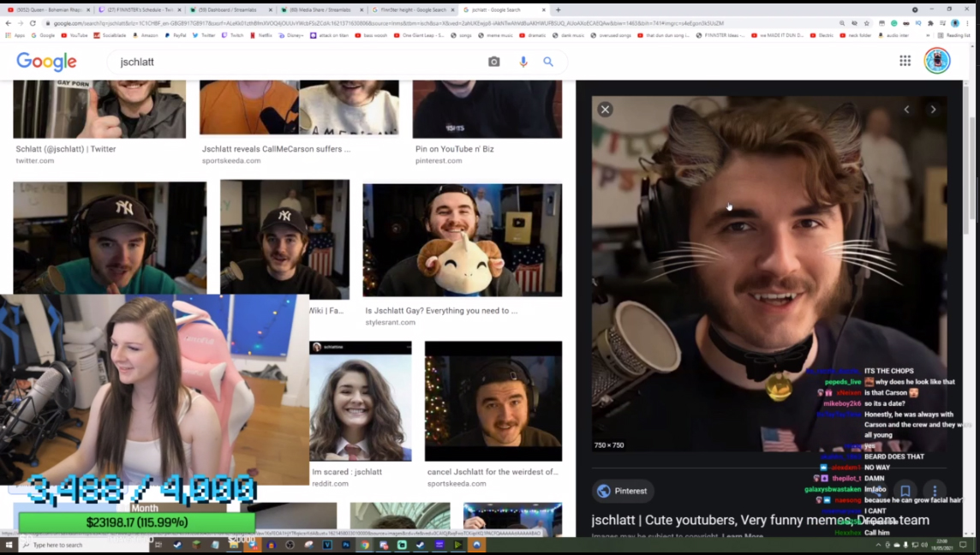
Task: Bookmark this page with the star icon
Action: [x=867, y=23]
